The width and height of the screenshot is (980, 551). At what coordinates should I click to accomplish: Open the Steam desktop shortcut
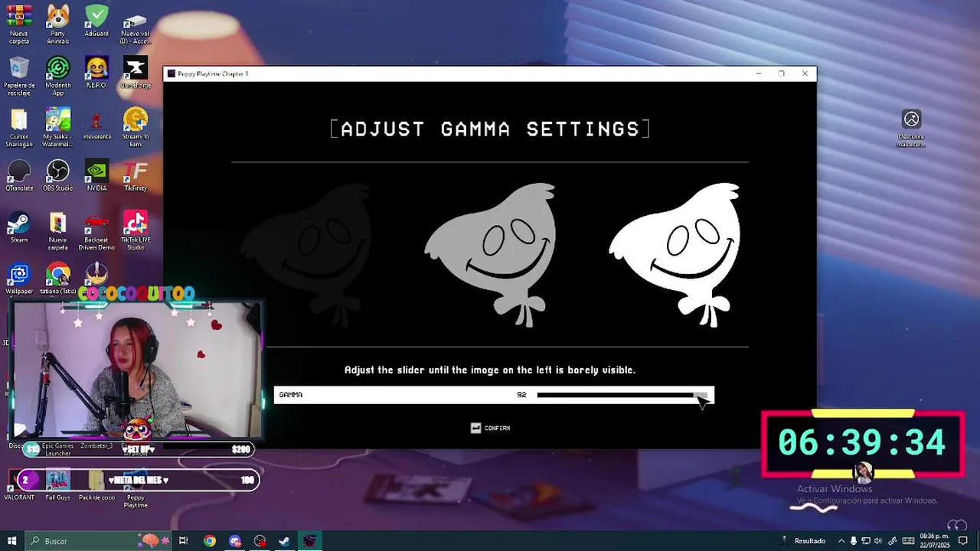point(19,228)
